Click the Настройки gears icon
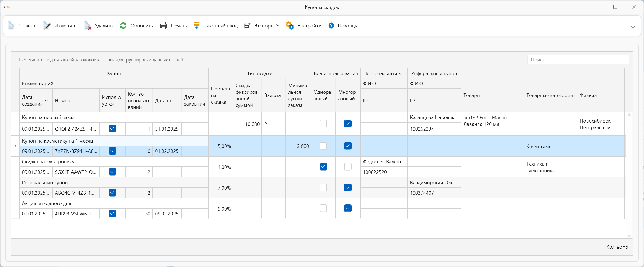This screenshot has height=267, width=644. (x=290, y=25)
